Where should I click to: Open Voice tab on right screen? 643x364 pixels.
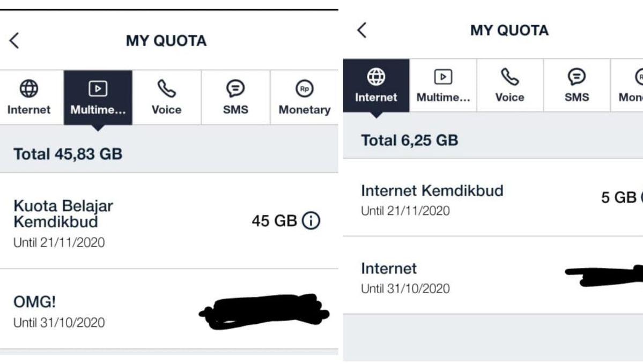[x=509, y=85]
